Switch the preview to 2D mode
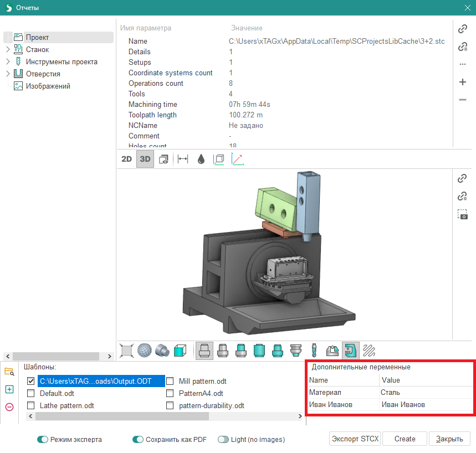The height and width of the screenshot is (453, 476). [x=127, y=159]
